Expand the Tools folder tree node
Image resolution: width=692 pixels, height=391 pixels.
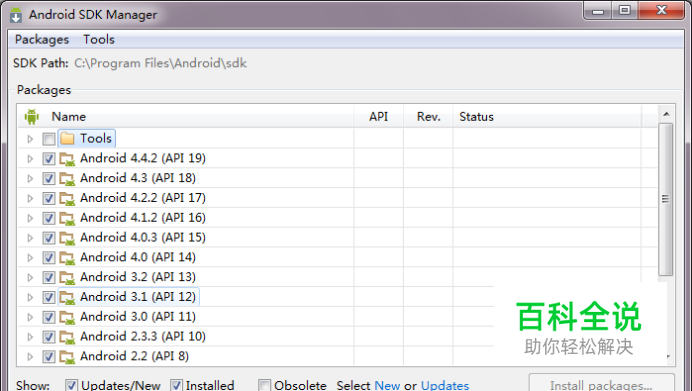tap(30, 139)
